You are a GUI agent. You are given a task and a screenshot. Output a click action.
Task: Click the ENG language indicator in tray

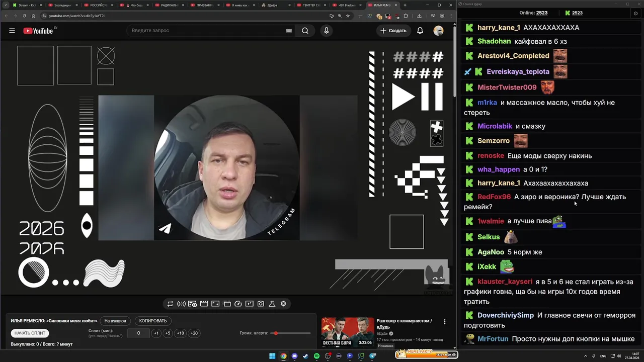pos(603,356)
